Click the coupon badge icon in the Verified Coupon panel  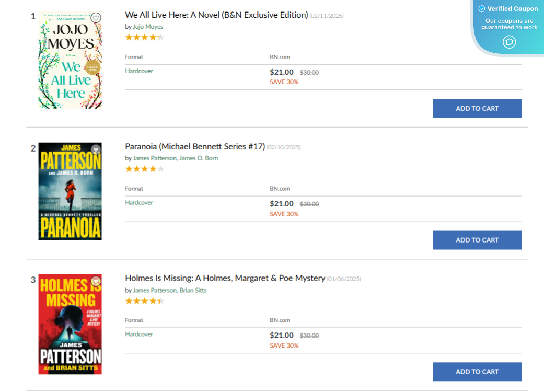point(509,42)
